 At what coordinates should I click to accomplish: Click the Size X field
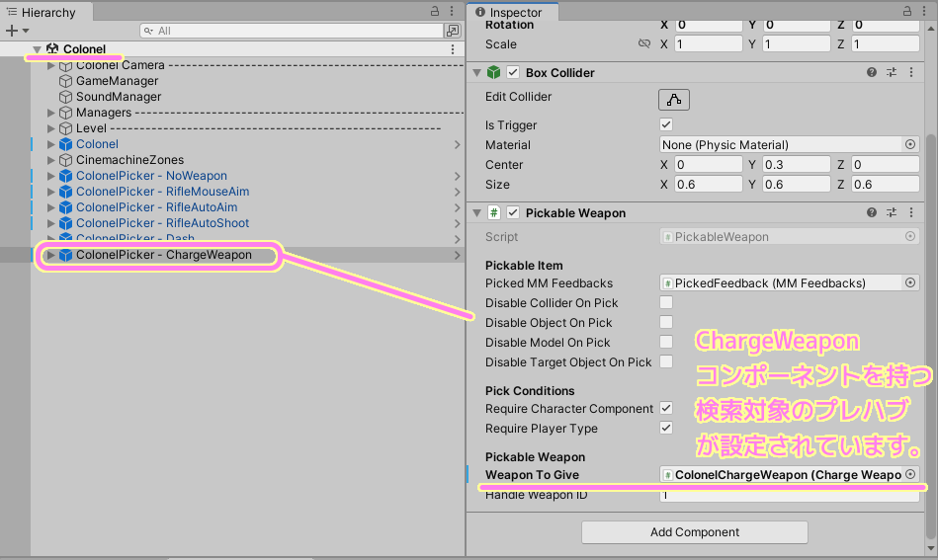(x=709, y=184)
